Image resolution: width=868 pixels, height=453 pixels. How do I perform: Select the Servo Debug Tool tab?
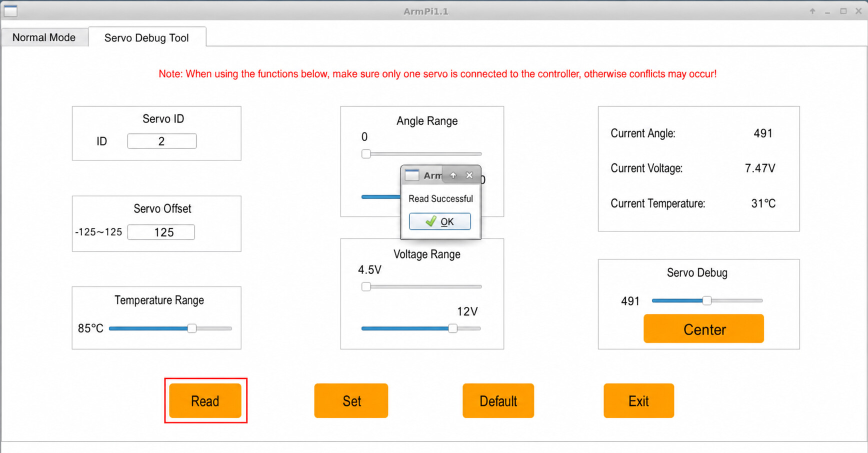146,37
